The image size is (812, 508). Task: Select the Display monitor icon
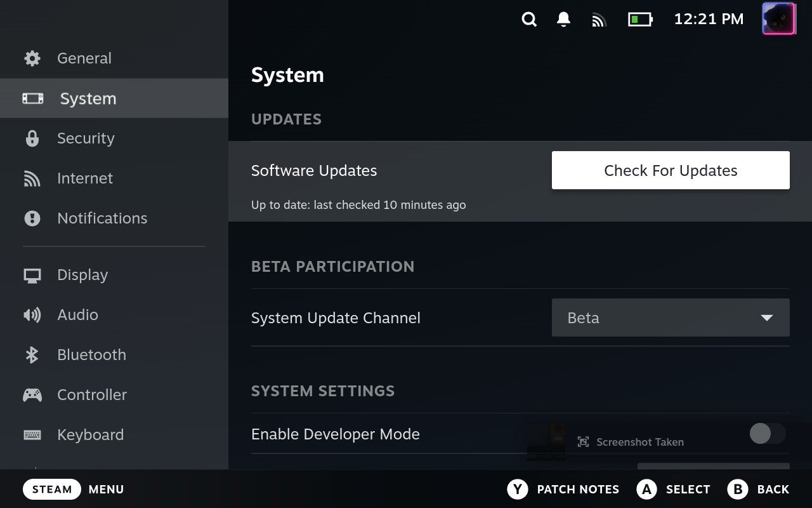32,274
